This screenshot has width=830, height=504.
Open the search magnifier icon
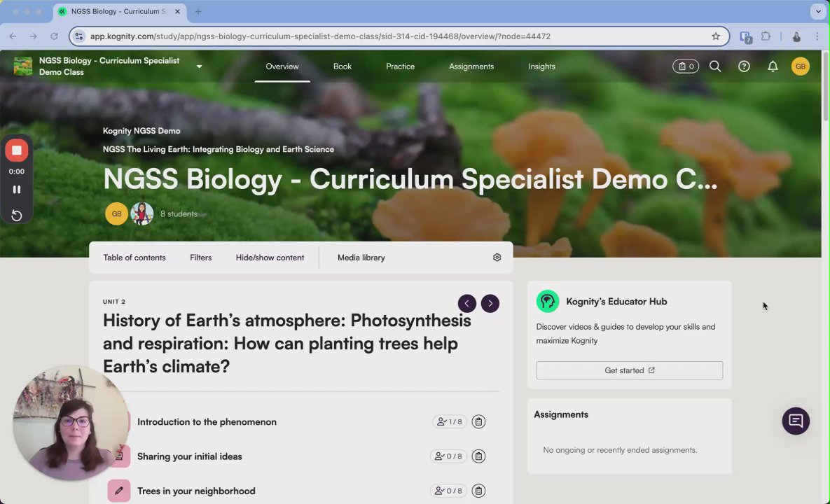[x=715, y=66]
